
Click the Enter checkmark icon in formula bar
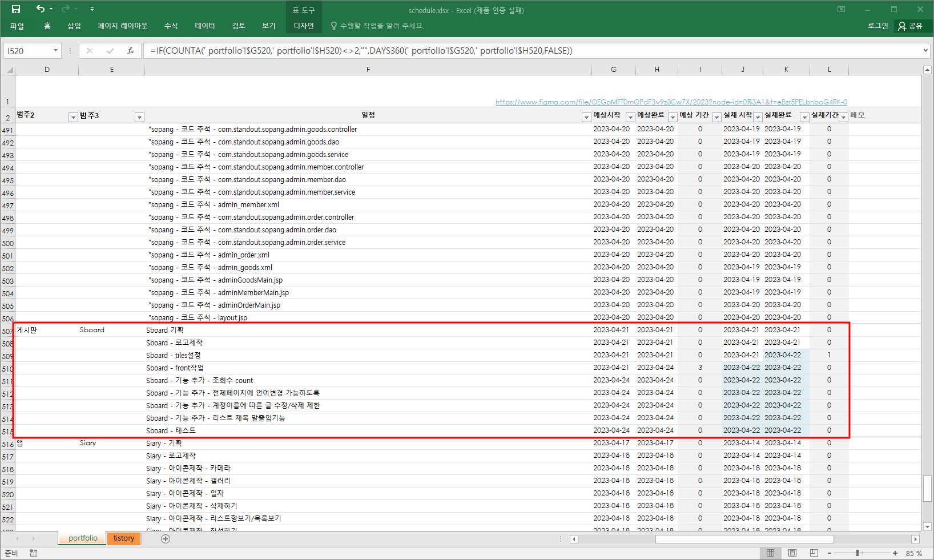click(110, 51)
